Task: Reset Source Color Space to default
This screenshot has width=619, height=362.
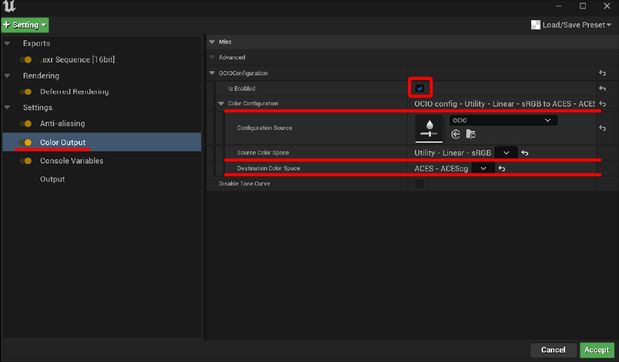Action: coord(525,153)
